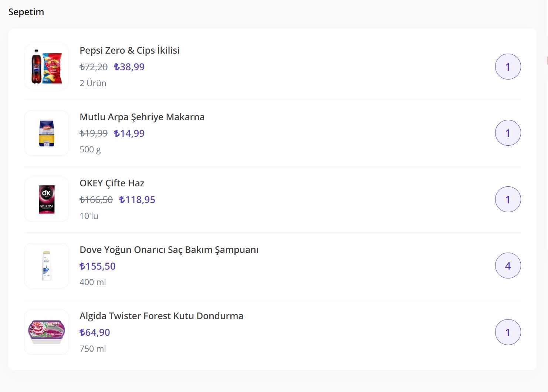Image resolution: width=548 pixels, height=392 pixels.
Task: Click Algida Twister Forest Kutu Dondurma title
Action: tap(161, 316)
